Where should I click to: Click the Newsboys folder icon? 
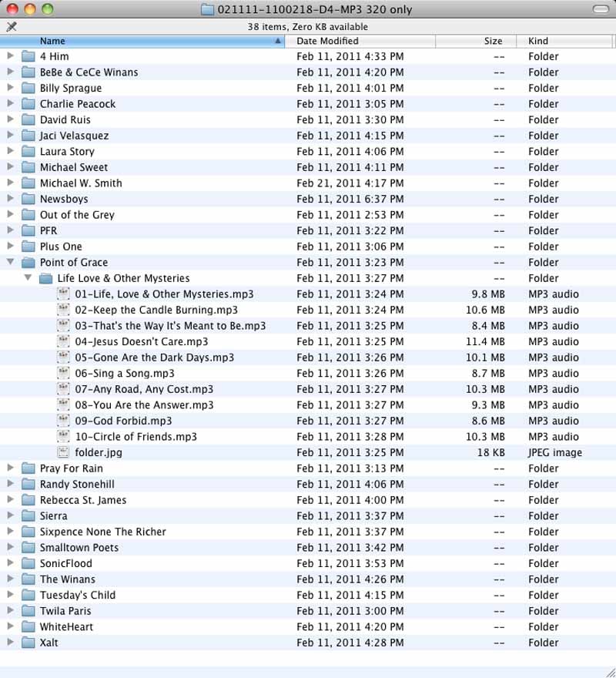[28, 199]
